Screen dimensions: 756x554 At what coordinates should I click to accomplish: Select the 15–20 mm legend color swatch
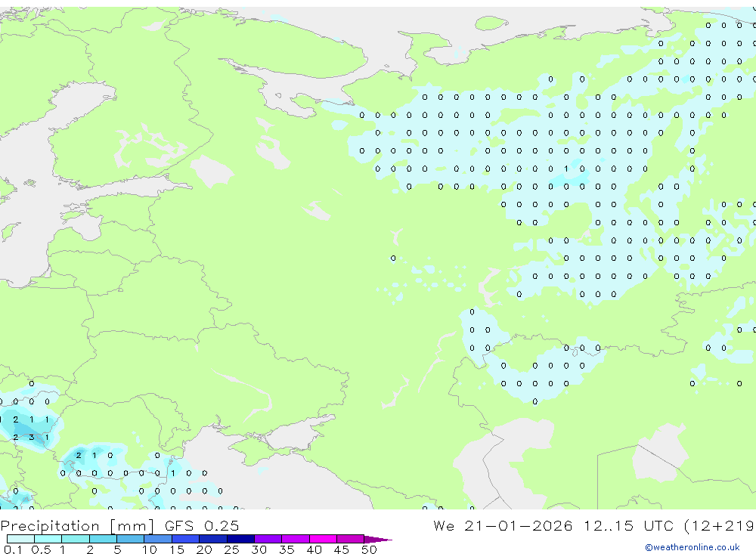tap(186, 539)
